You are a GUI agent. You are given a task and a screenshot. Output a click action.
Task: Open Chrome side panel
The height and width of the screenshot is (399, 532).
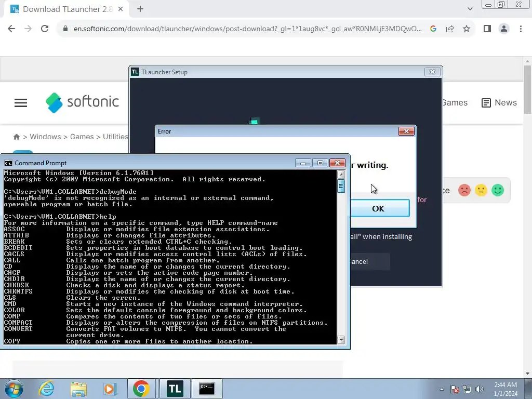tap(487, 29)
